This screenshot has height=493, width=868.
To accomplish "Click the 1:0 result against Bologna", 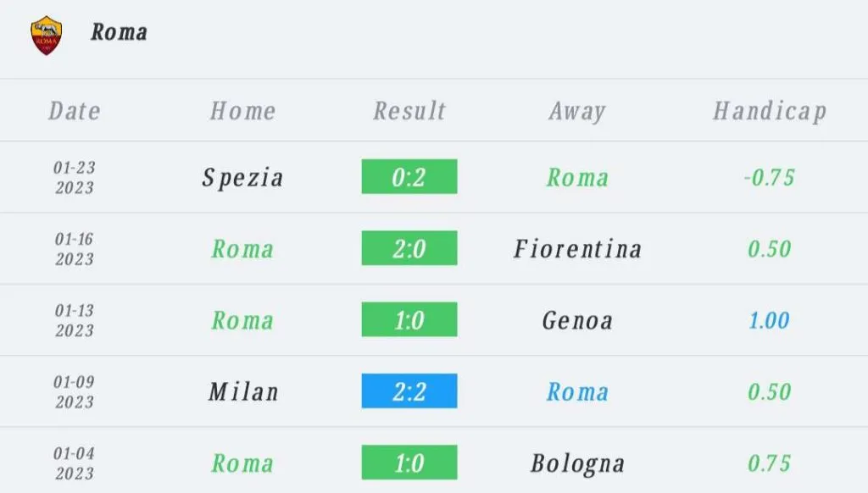I will pos(409,463).
